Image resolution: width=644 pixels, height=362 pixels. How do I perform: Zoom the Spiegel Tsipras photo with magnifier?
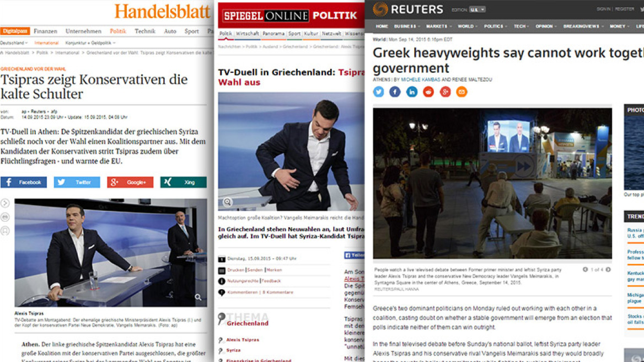(227, 202)
